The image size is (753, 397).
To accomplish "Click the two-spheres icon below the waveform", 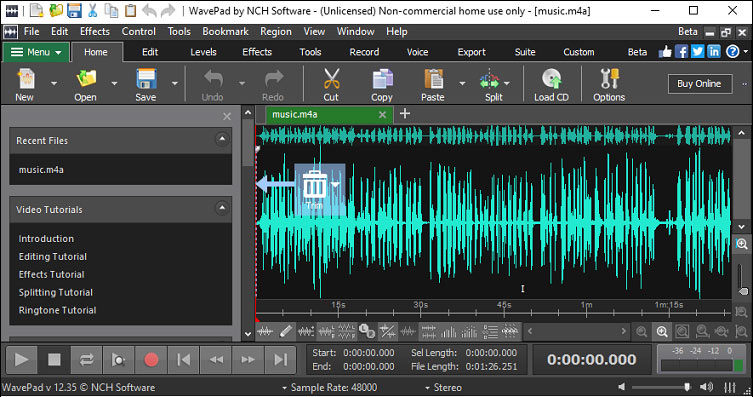I will pyautogui.click(x=367, y=331).
